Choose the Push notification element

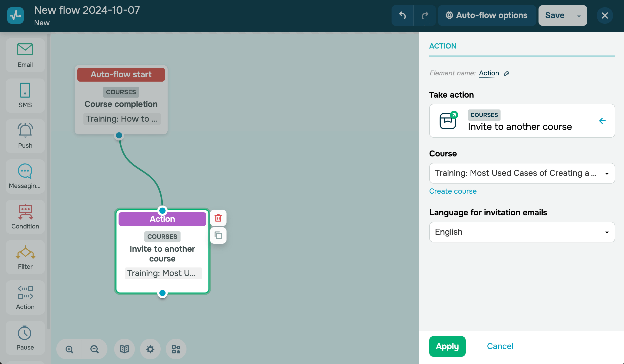coord(25,136)
